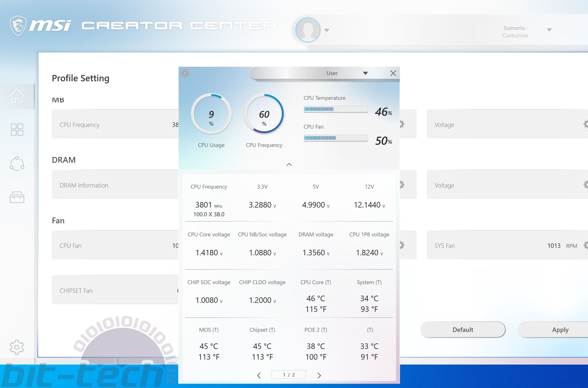Viewport: 588px width, 388px height.
Task: Go to previous monitor page arrow
Action: click(259, 375)
